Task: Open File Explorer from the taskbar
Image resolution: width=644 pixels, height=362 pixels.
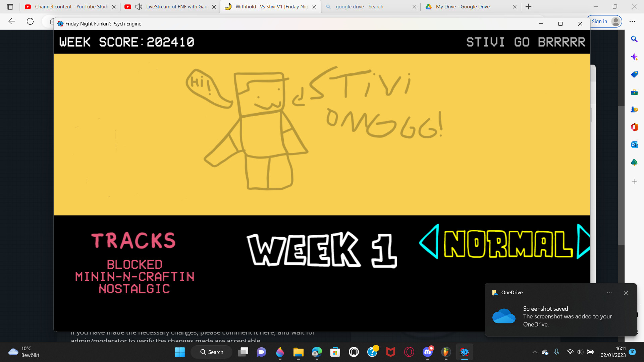Action: (299, 352)
